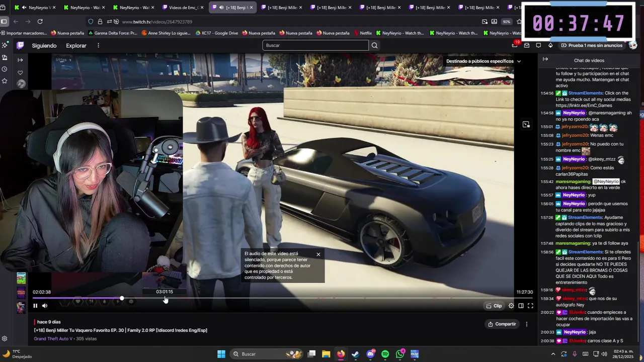Screen dimensions: 644x362
Task: Open the video more options menu
Action: pyautogui.click(x=527, y=324)
